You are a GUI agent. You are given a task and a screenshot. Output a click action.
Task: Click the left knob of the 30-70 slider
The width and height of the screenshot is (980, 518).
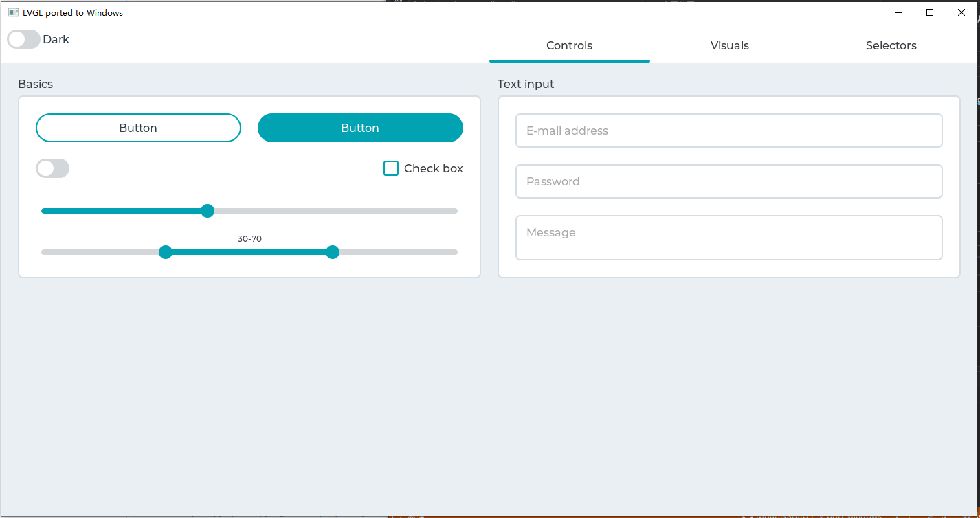coord(165,252)
